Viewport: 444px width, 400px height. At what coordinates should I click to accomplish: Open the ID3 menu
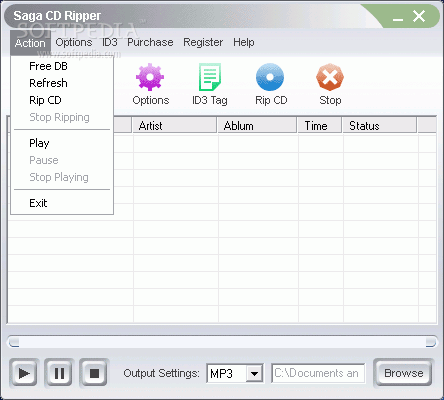point(110,42)
